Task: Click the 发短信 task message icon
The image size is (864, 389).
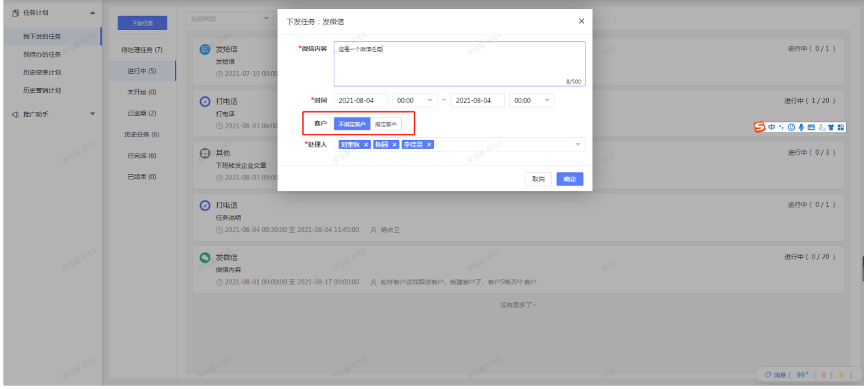Action: click(x=204, y=50)
